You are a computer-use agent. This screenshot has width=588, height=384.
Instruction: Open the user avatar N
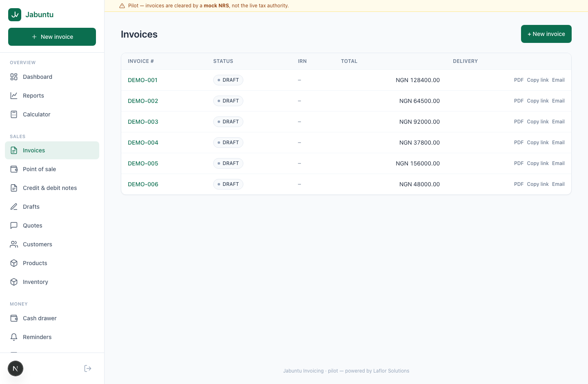point(16,368)
